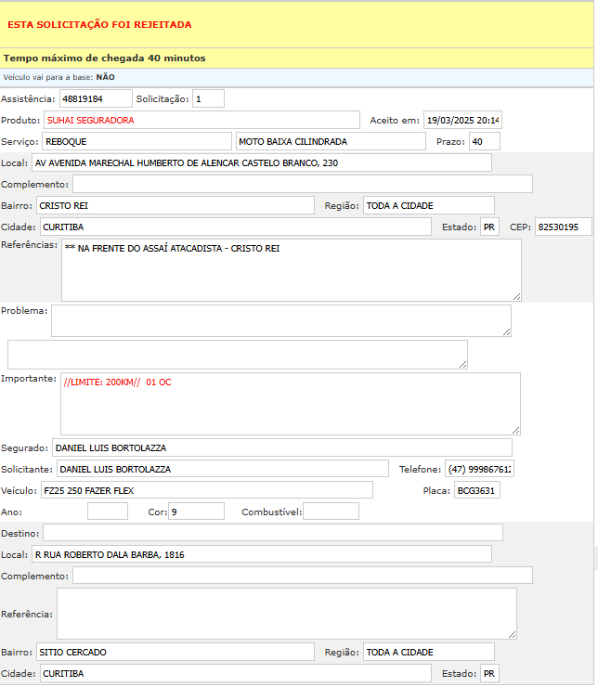Click the resize grip of the Importante text area

[516, 431]
